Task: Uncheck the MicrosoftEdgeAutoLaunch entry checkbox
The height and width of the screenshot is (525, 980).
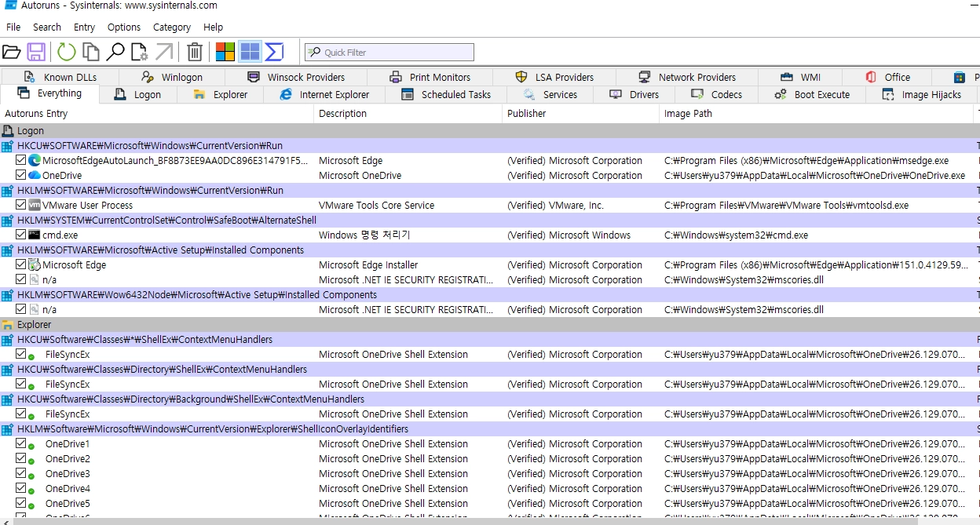Action: [x=21, y=160]
